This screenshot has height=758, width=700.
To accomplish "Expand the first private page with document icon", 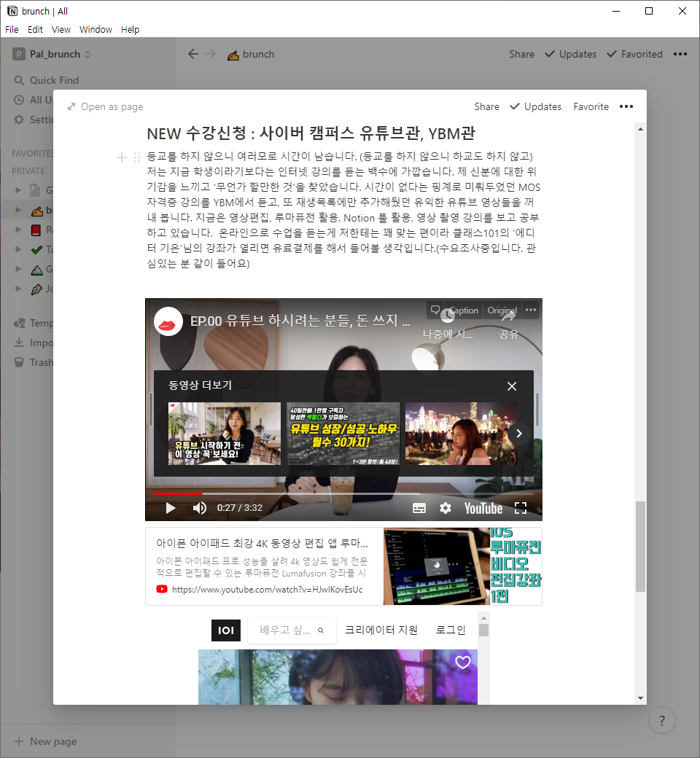I will [x=18, y=190].
